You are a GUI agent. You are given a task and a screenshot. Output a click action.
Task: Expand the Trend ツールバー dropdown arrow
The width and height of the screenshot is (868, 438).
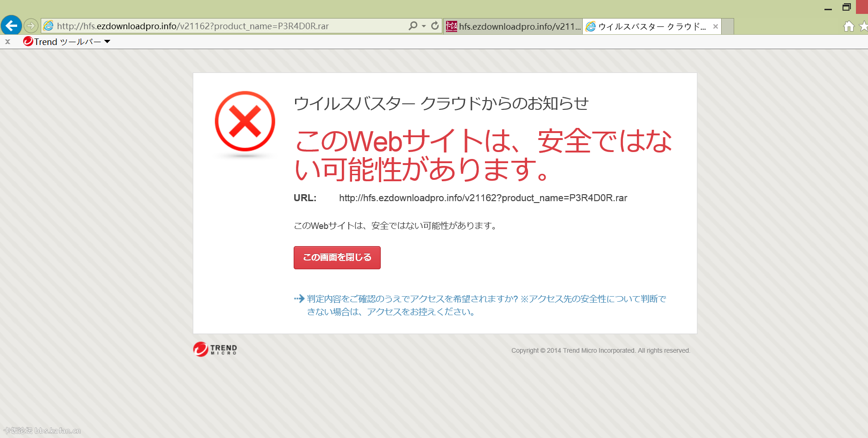107,42
